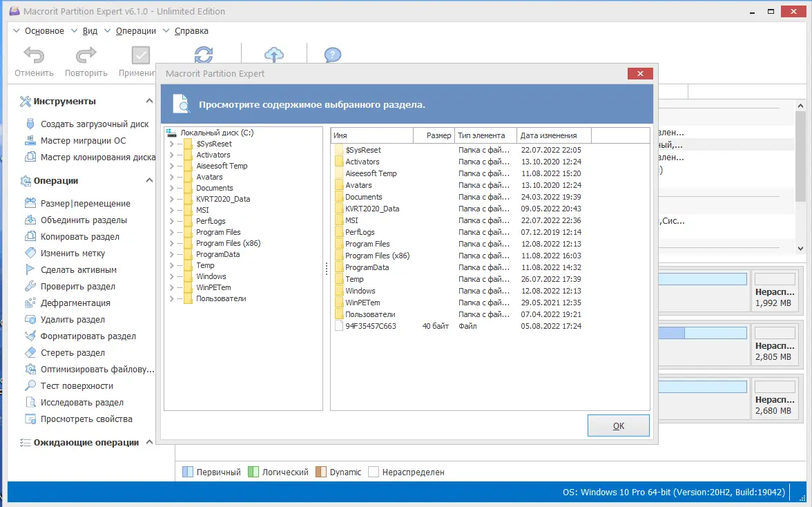Click the Нерасп... 2,680 MB block
Viewport: 812px width, 507px height.
click(774, 399)
